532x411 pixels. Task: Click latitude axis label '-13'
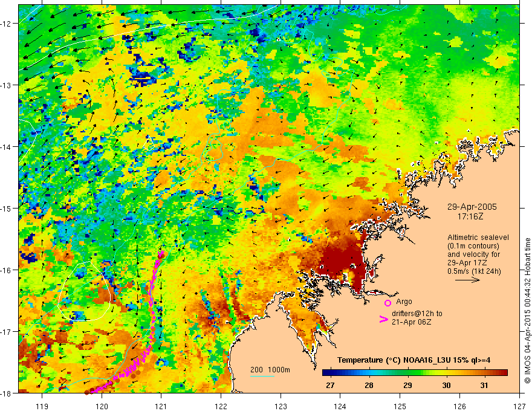click(6, 85)
